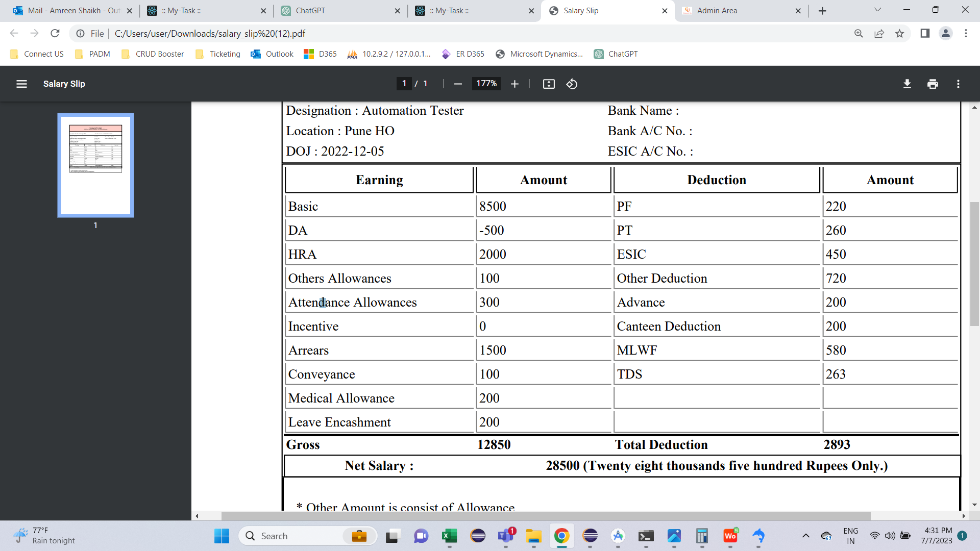Toggle browser side panel
Screen dimensions: 980x551
tap(925, 33)
